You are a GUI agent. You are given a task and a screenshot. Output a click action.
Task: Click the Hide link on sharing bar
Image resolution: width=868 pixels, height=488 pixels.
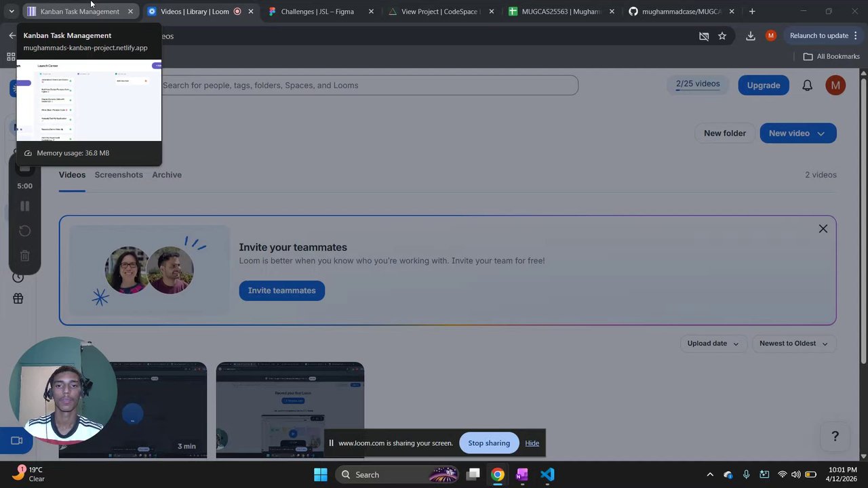(x=532, y=443)
